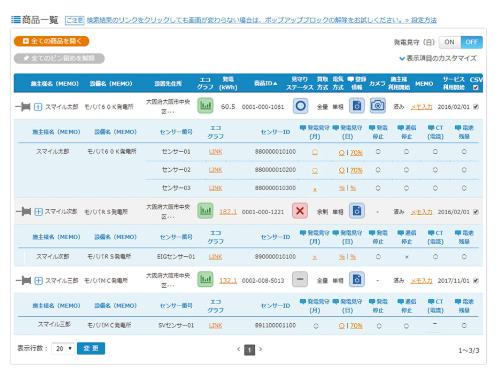This screenshot has height=376, width=499.
Task: Select sensor ID 890000010100
Action: pyautogui.click(x=275, y=257)
